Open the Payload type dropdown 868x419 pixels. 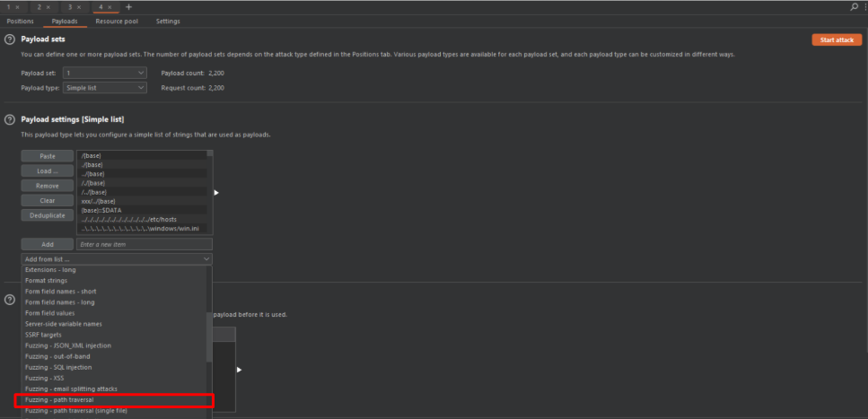click(104, 88)
